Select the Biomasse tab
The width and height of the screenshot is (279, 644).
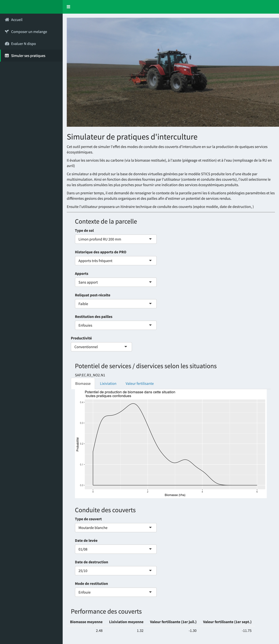(x=83, y=383)
